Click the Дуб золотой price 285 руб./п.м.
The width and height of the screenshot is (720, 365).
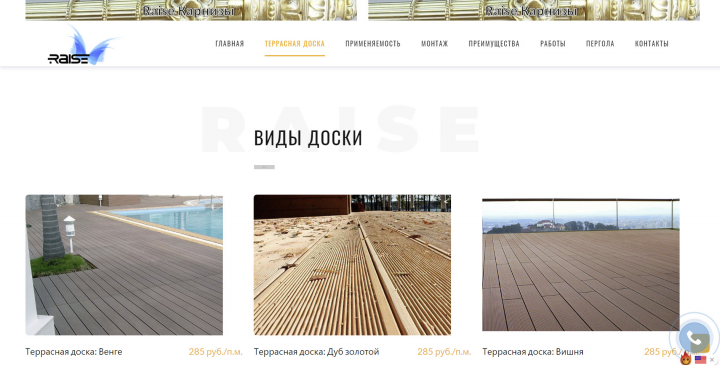click(x=444, y=352)
